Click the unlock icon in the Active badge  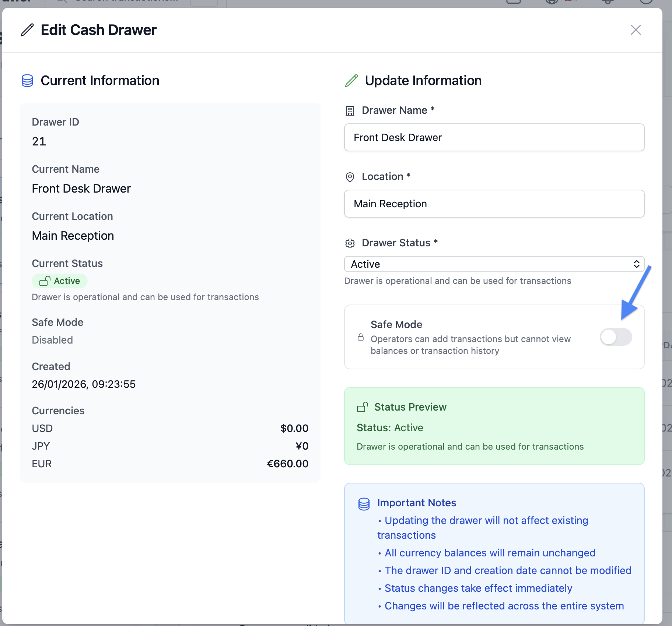pyautogui.click(x=45, y=281)
